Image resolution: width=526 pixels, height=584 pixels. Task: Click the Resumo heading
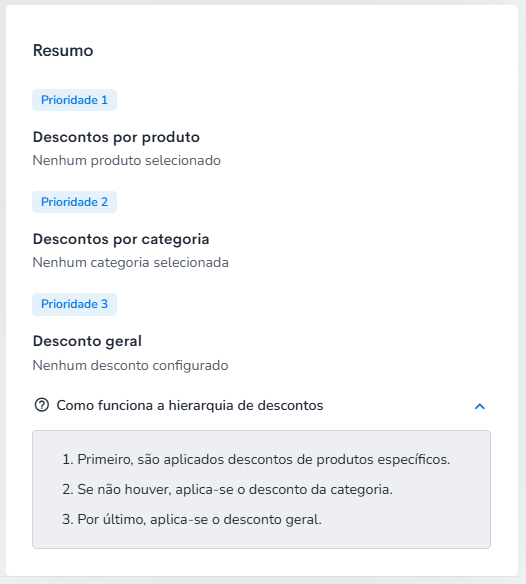[x=63, y=50]
